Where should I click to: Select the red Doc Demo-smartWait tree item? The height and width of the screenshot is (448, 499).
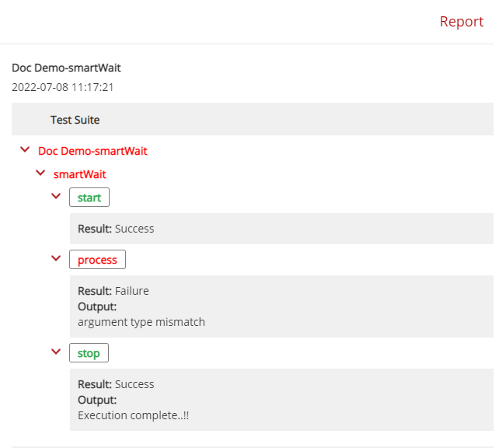[92, 151]
